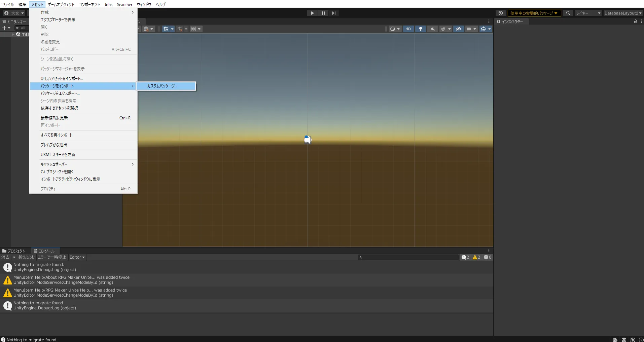Toggle scene audio mute icon

tap(432, 29)
